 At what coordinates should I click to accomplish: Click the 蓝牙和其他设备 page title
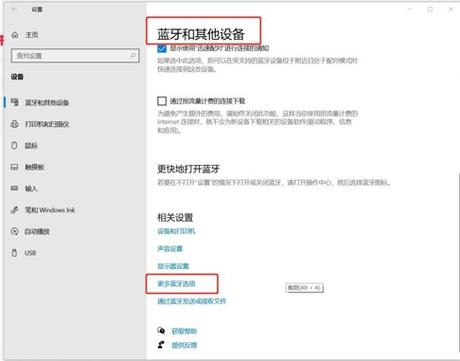tap(201, 34)
